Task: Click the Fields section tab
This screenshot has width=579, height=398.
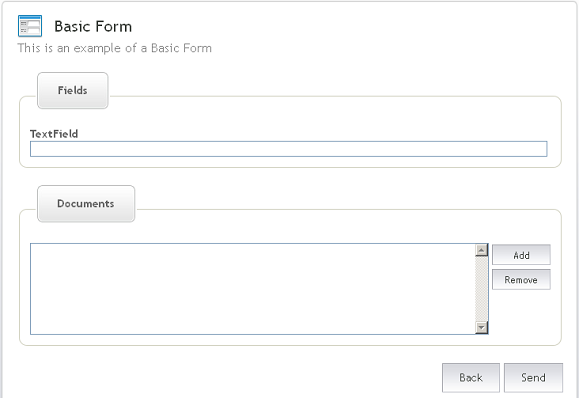Action: click(73, 90)
